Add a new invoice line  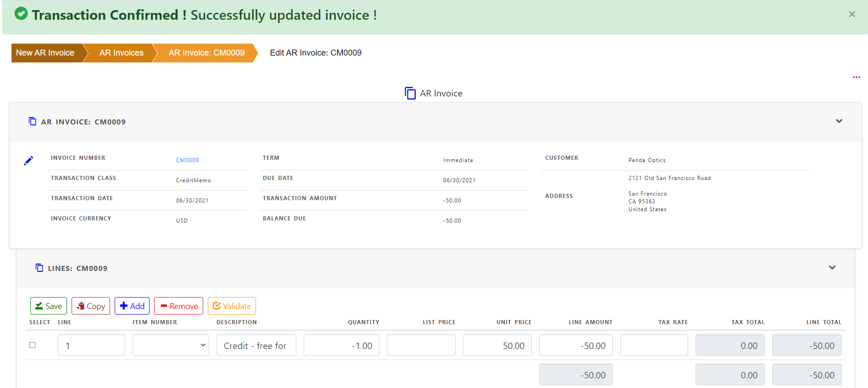(132, 306)
